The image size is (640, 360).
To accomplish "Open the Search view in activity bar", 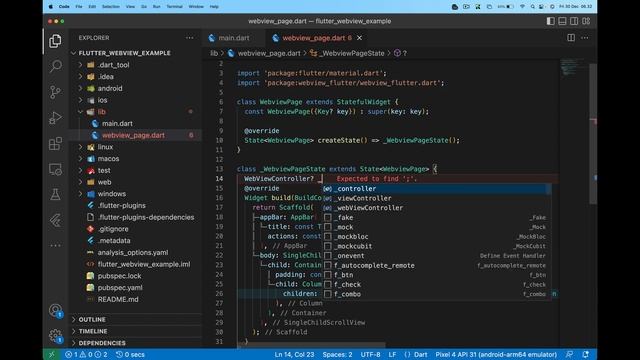I will (x=56, y=66).
